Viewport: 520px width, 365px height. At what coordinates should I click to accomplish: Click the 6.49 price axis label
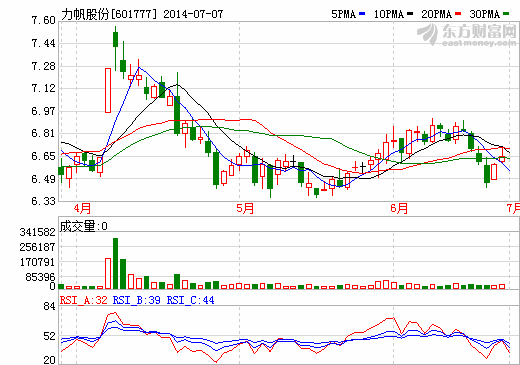click(43, 179)
